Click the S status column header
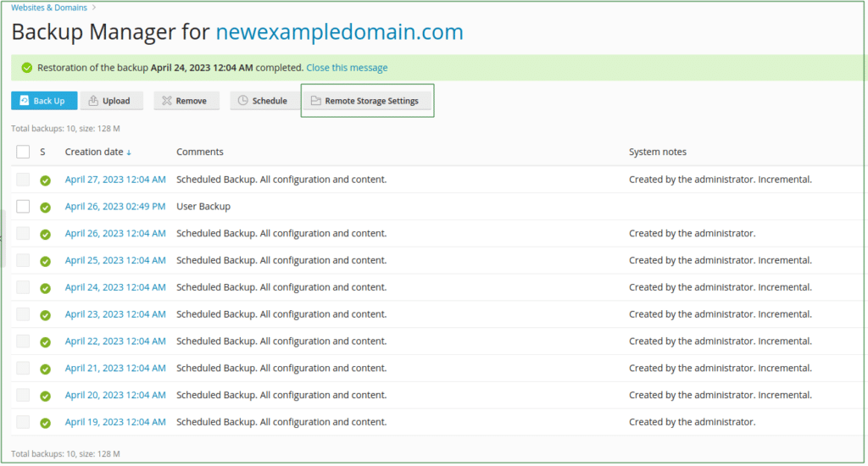 (42, 152)
